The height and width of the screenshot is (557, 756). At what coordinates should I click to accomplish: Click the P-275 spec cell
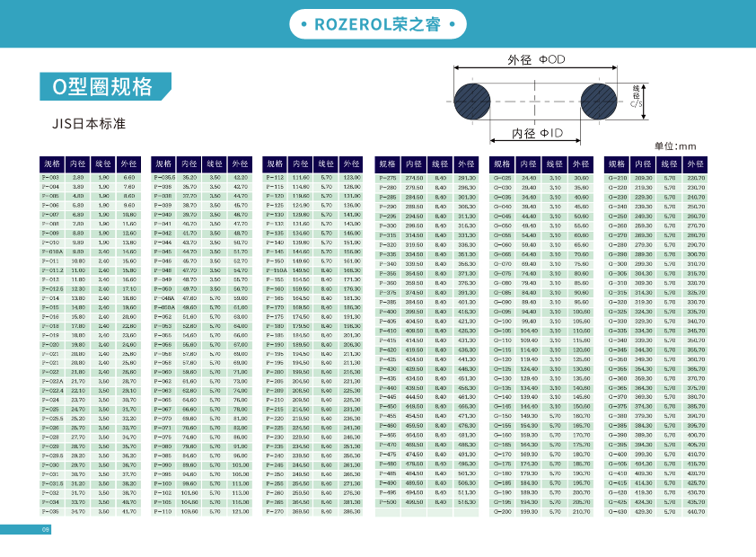click(387, 178)
